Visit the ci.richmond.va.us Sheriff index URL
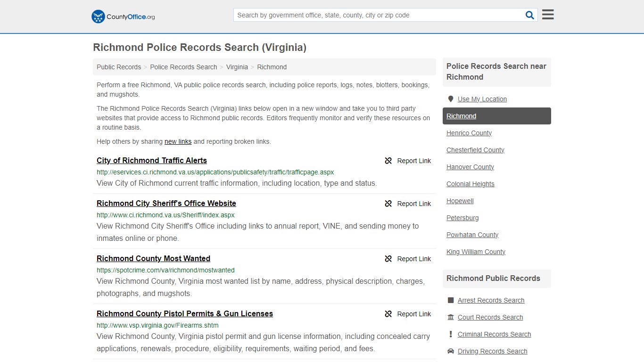The height and width of the screenshot is (362, 644). point(165,215)
